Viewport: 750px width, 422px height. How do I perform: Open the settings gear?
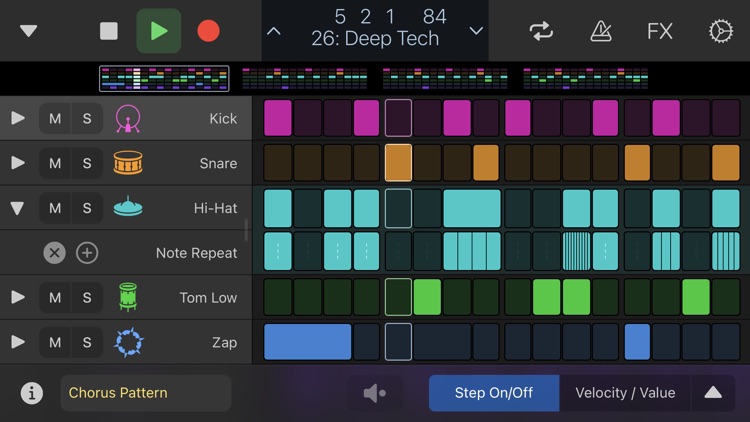pos(720,32)
